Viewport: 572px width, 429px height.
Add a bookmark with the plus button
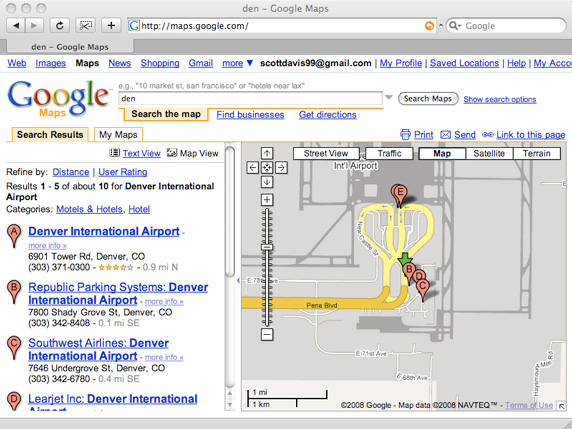click(111, 26)
